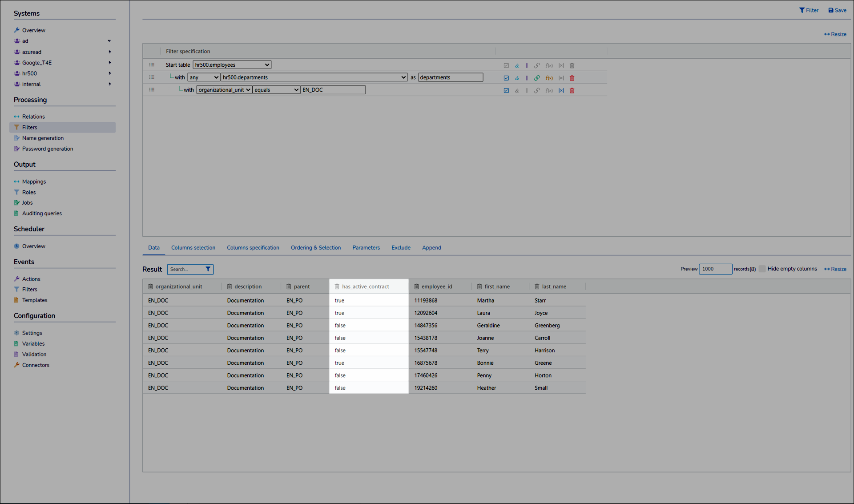Enable Hide empty columns checkbox
The height and width of the screenshot is (504, 854).
coord(762,269)
